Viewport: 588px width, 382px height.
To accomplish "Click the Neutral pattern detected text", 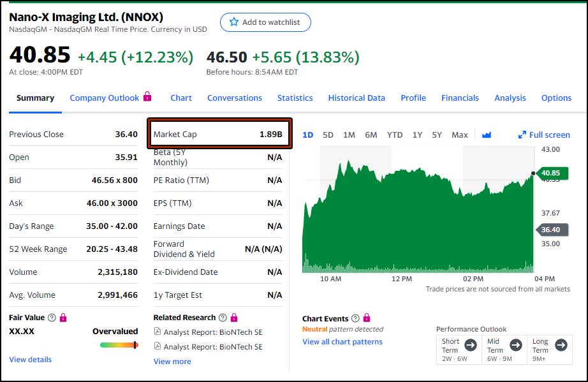I will (342, 329).
